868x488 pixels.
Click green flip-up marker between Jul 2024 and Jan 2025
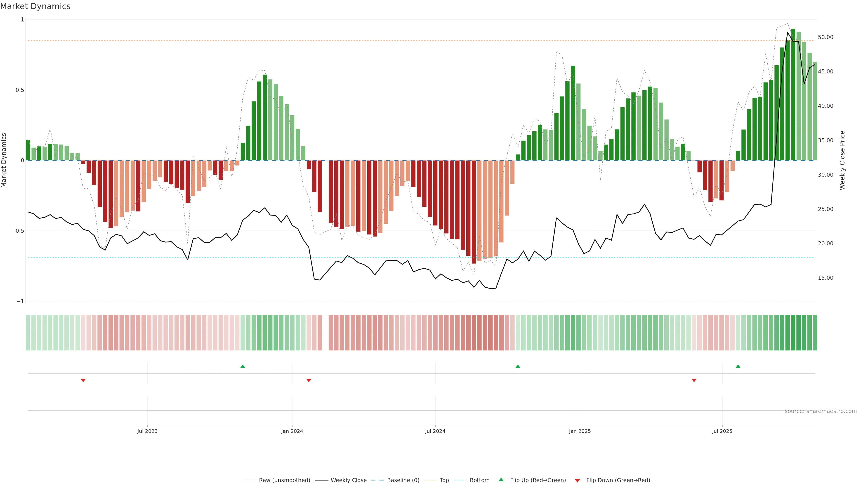[x=518, y=366]
